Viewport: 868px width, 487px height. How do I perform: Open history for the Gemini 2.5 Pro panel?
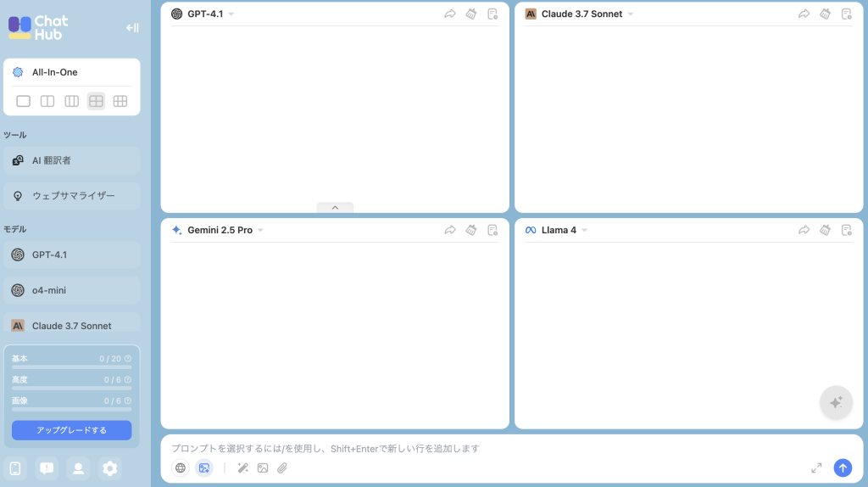coord(492,231)
